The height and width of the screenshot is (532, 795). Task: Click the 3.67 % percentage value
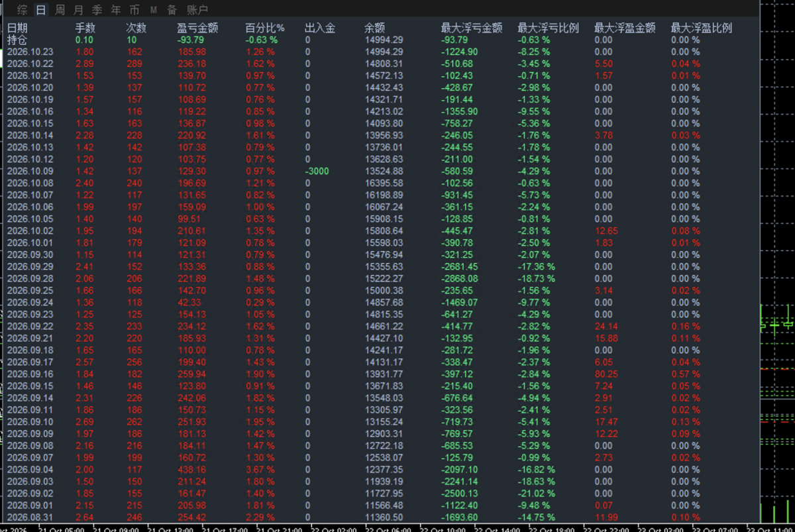pos(260,469)
